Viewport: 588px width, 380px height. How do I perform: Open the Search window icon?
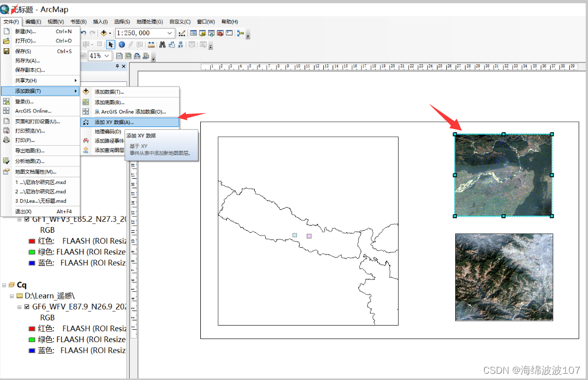tap(212, 33)
